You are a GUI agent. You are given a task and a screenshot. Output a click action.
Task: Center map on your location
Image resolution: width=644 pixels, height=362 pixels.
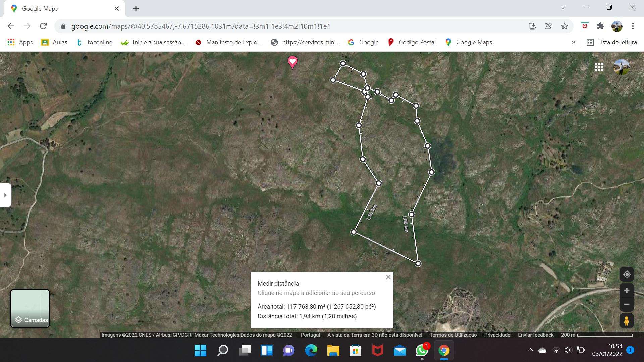pos(627,275)
